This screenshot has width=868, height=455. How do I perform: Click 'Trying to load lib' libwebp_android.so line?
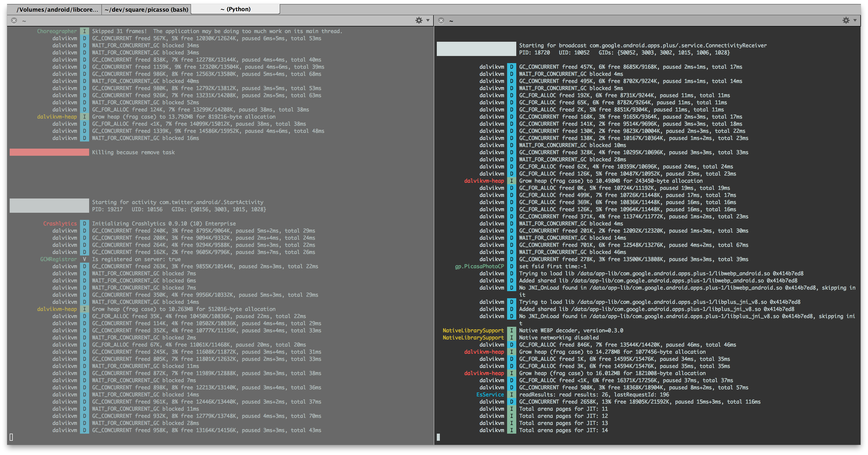pyautogui.click(x=661, y=274)
